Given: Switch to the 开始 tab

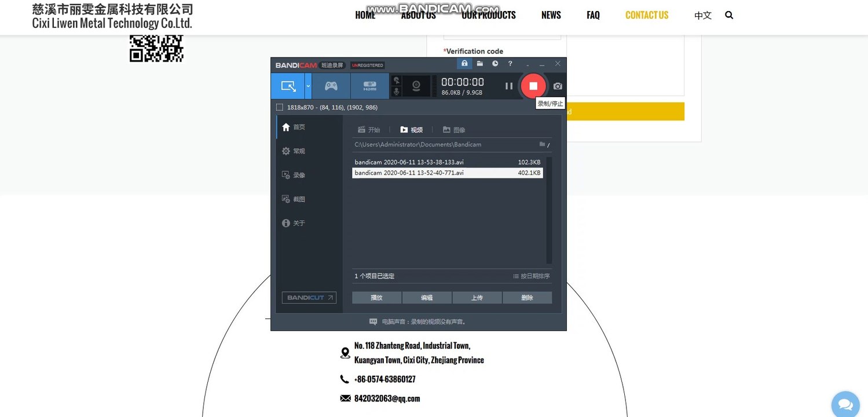Looking at the screenshot, I should tap(369, 130).
